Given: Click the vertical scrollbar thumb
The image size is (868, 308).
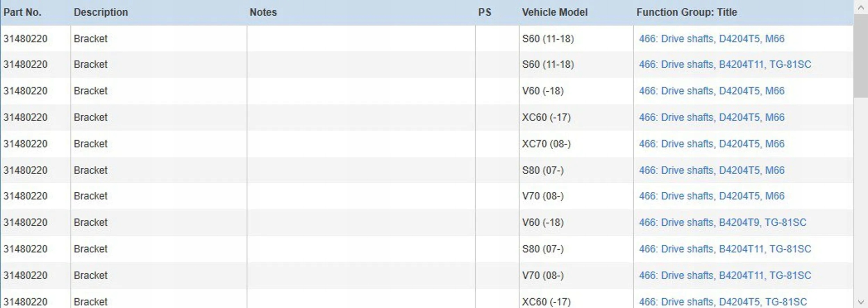Looking at the screenshot, I should 861,56.
